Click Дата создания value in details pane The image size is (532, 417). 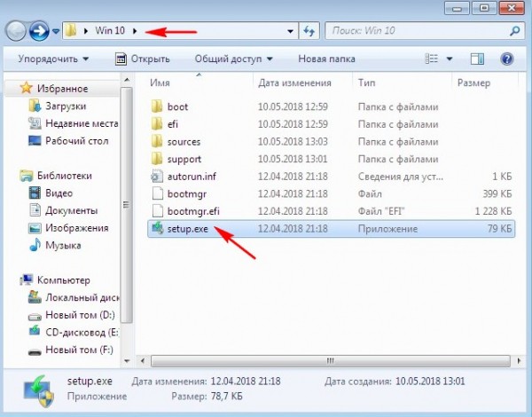click(430, 381)
